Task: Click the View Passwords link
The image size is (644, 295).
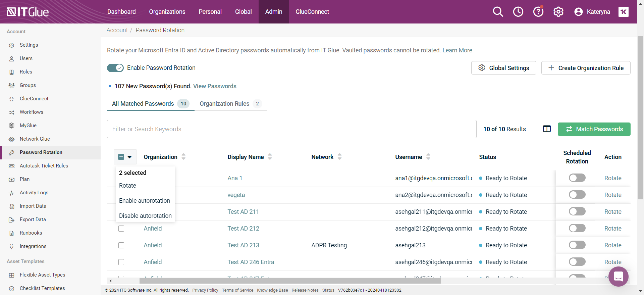Action: 215,86
